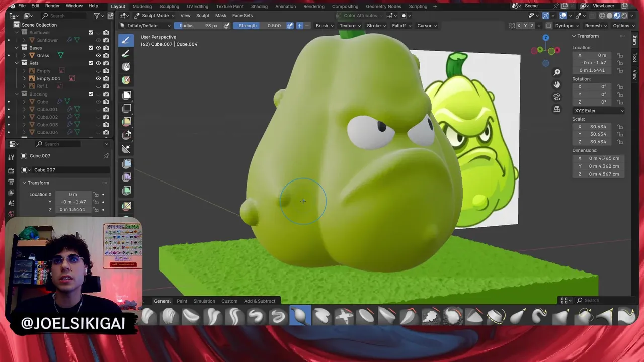Select the Box Trim tool

[126, 134]
